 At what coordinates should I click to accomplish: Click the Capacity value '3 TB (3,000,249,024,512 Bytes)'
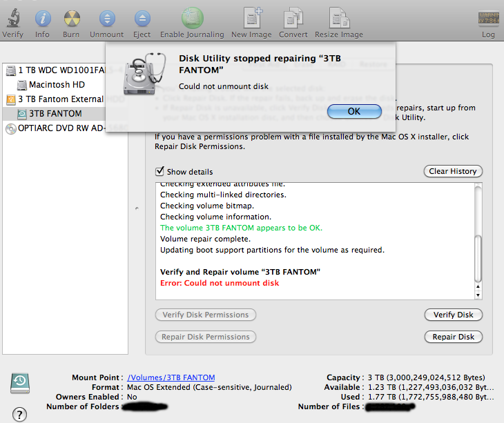426,377
